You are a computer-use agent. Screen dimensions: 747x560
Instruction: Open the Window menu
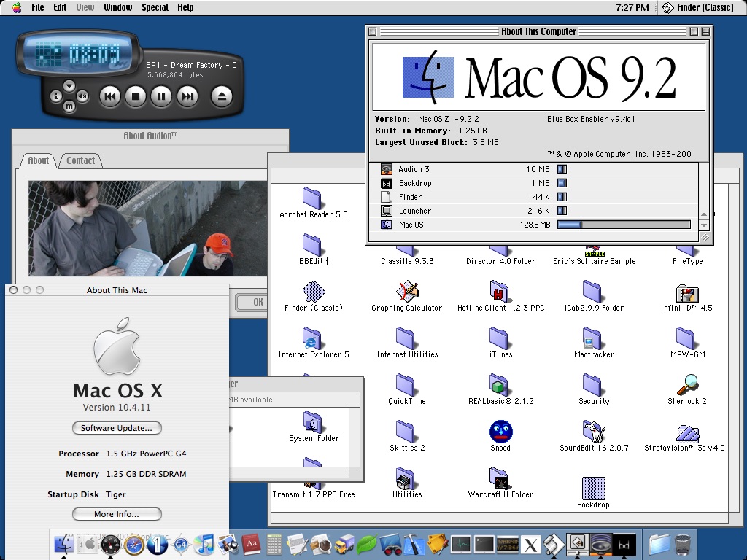[117, 7]
